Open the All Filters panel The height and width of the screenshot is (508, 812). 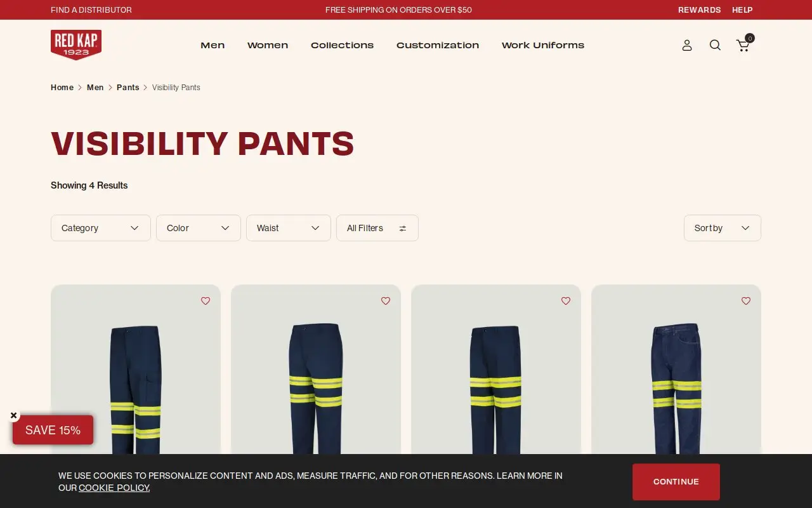377,228
